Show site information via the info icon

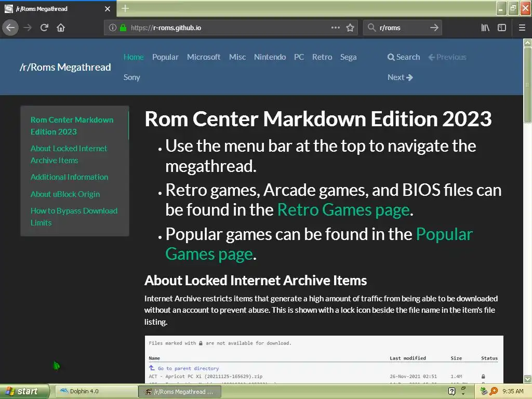pos(113,28)
